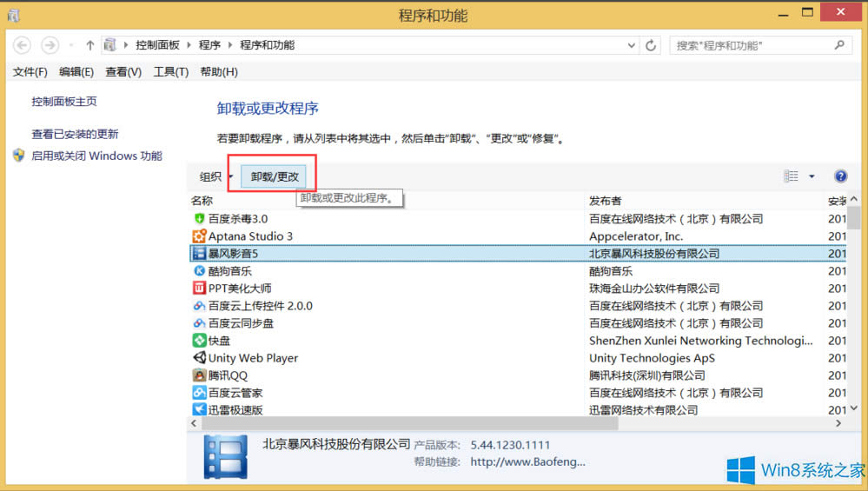Open the view options dropdown arrow
This screenshot has height=491, width=868.
point(812,176)
